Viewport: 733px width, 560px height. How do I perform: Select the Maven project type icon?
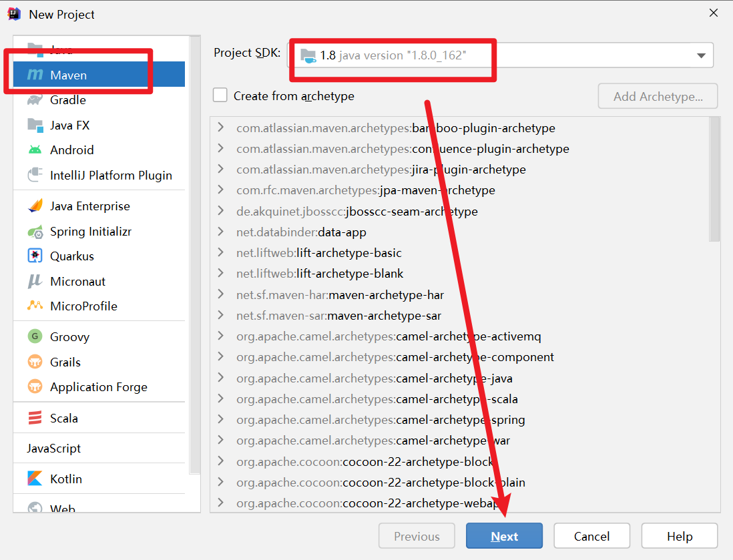point(38,74)
